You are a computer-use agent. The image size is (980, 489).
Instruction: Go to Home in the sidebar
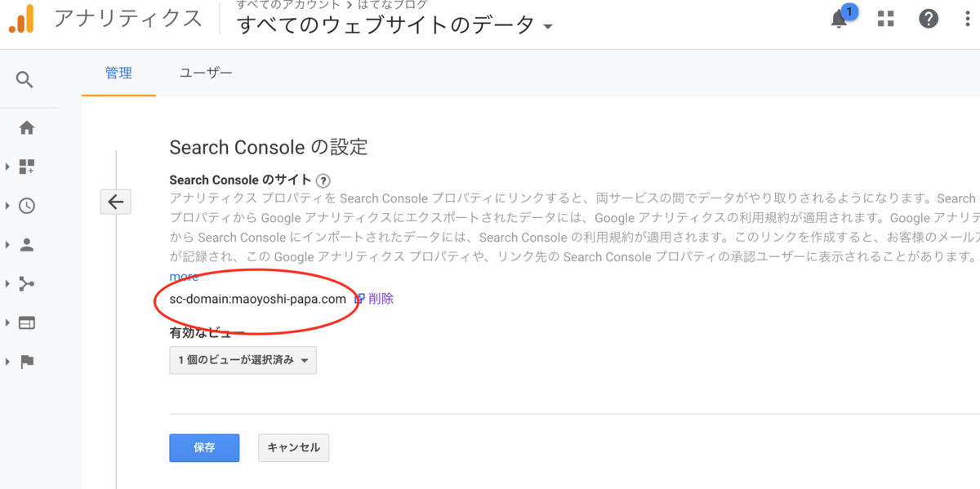click(x=27, y=127)
